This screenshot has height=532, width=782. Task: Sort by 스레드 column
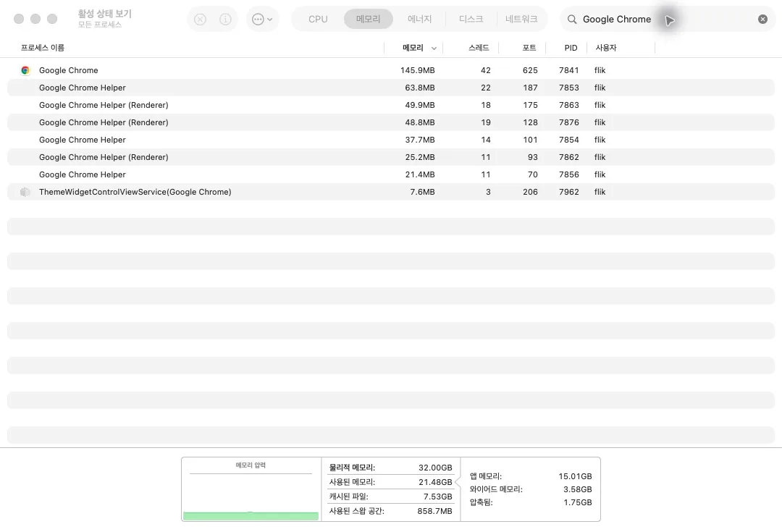(x=479, y=48)
